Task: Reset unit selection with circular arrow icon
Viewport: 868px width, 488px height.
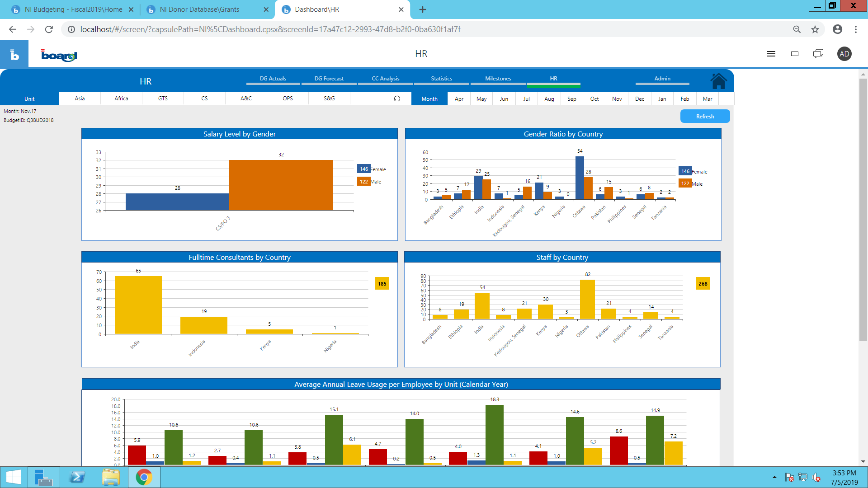Action: coord(397,99)
